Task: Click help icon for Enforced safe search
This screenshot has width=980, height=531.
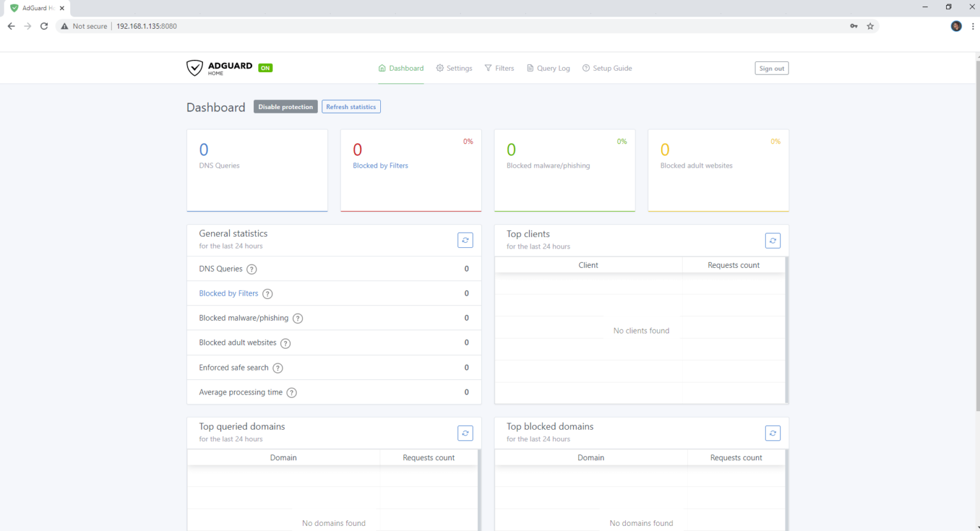Action: 278,368
